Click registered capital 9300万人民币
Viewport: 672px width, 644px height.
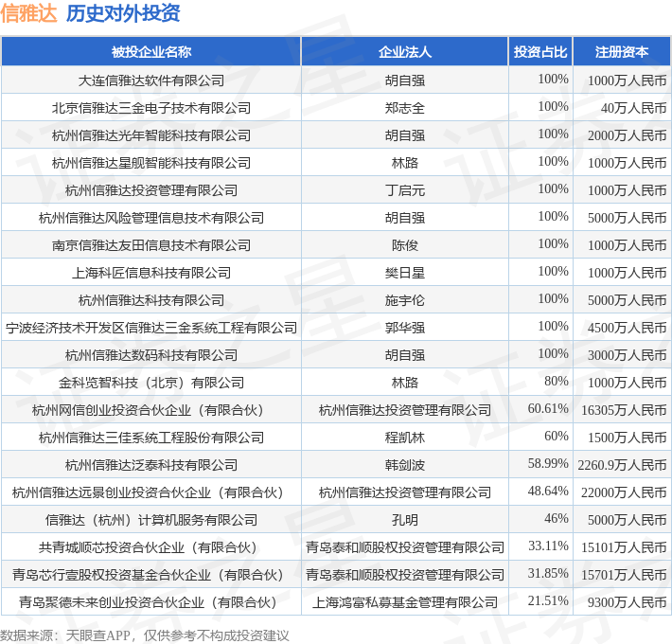[x=627, y=602]
